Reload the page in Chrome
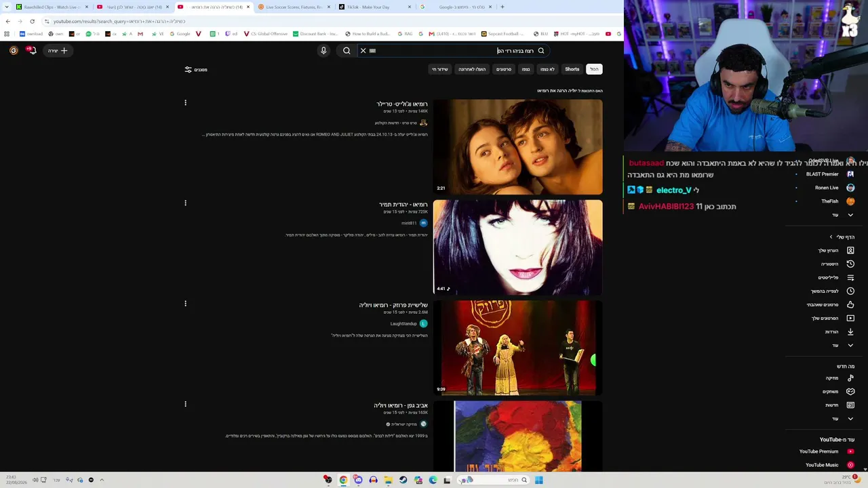This screenshot has height=488, width=868. point(32,21)
